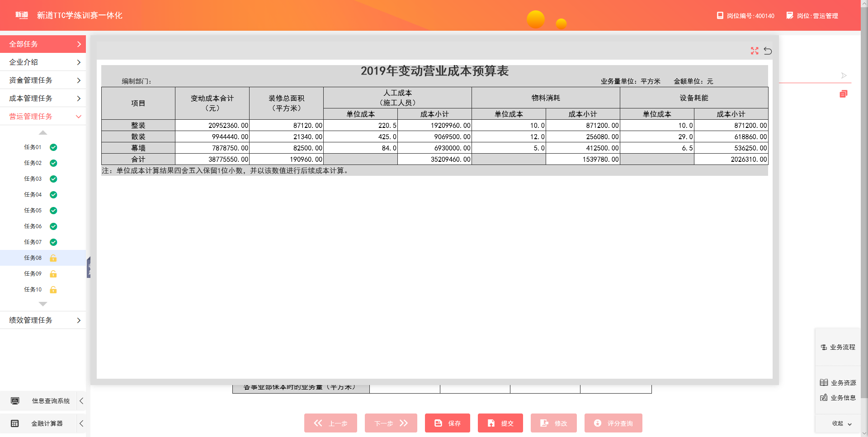Open the 信息查询系统 monitor icon
868x437 pixels.
tap(15, 401)
